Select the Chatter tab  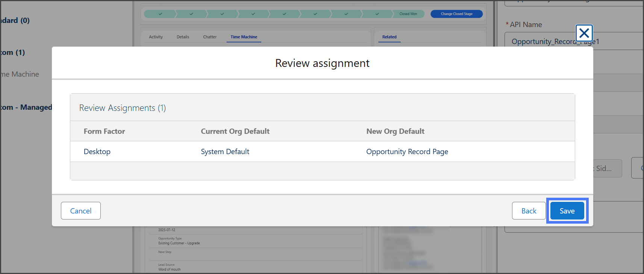210,37
